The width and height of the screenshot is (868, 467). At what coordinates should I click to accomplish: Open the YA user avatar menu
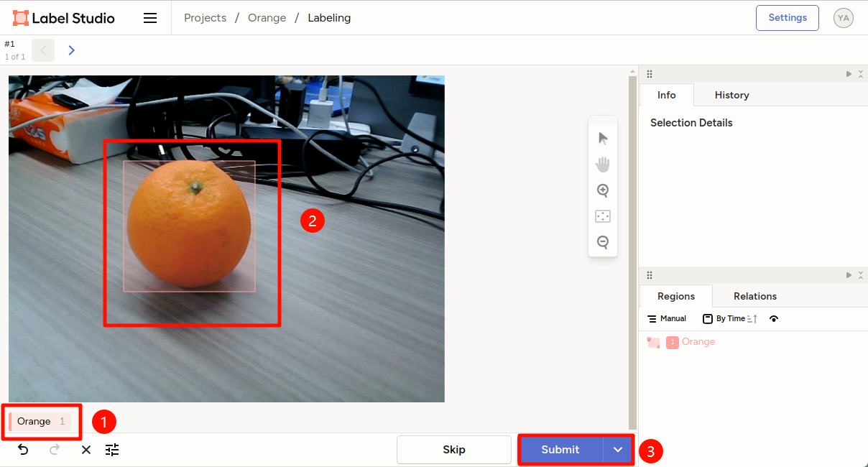(x=844, y=18)
